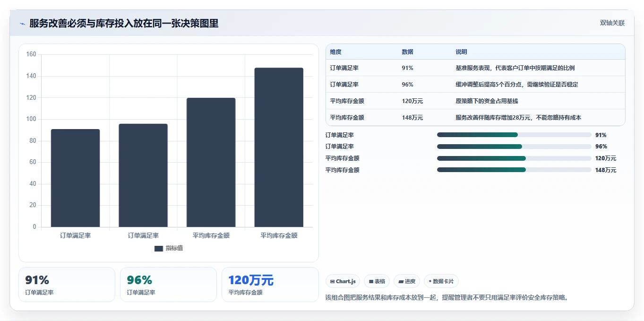Image resolution: width=644 pixels, height=321 pixels.
Task: Click the icon in the 表格 chip
Action: pos(371,282)
